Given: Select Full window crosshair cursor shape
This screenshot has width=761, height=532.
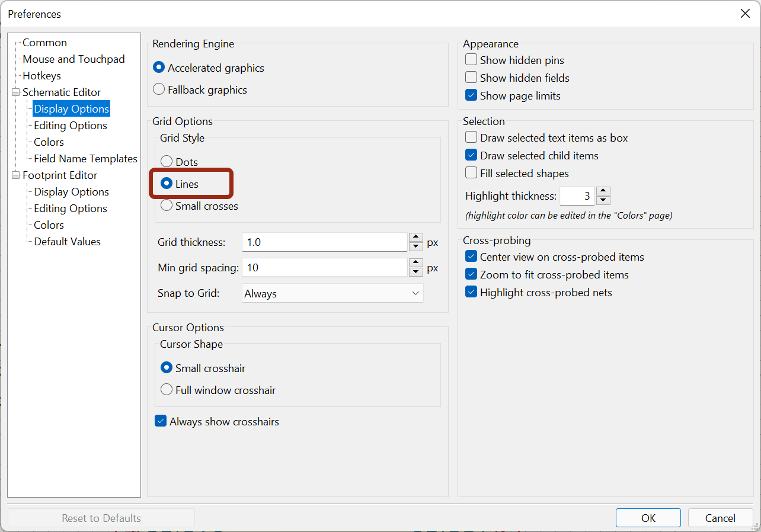Looking at the screenshot, I should click(x=167, y=390).
